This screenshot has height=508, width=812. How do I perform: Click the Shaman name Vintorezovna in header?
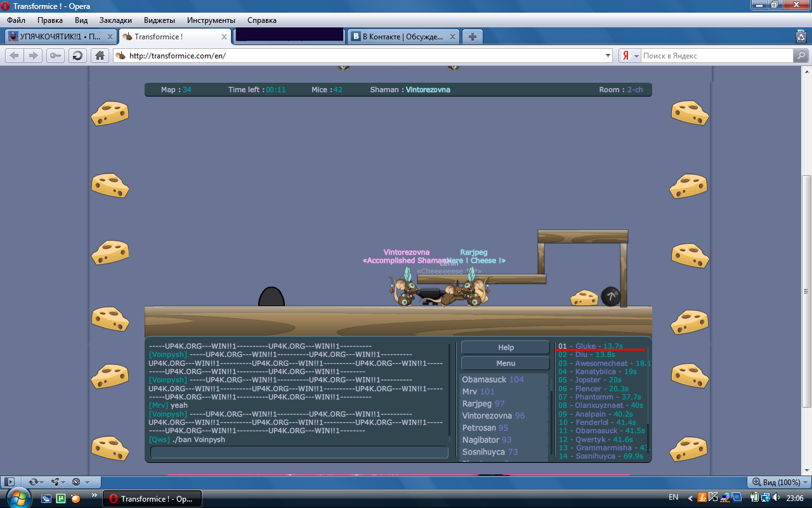pyautogui.click(x=428, y=90)
